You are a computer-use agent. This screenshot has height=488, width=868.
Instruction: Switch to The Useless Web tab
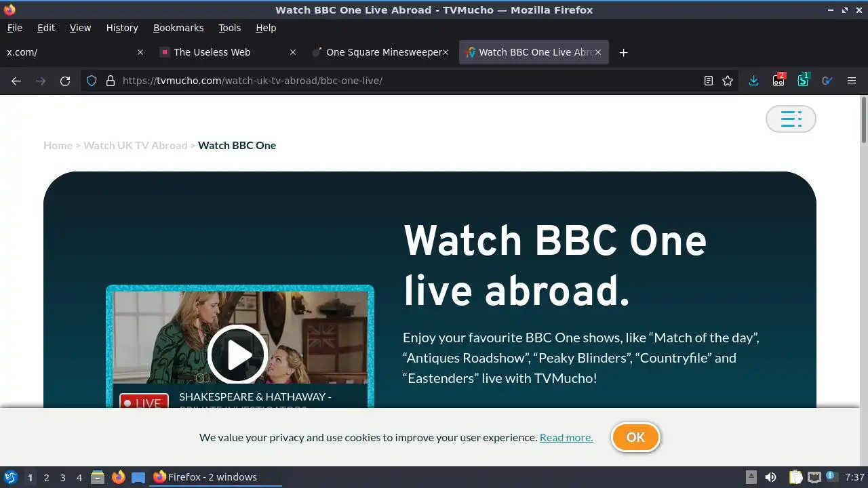(229, 52)
